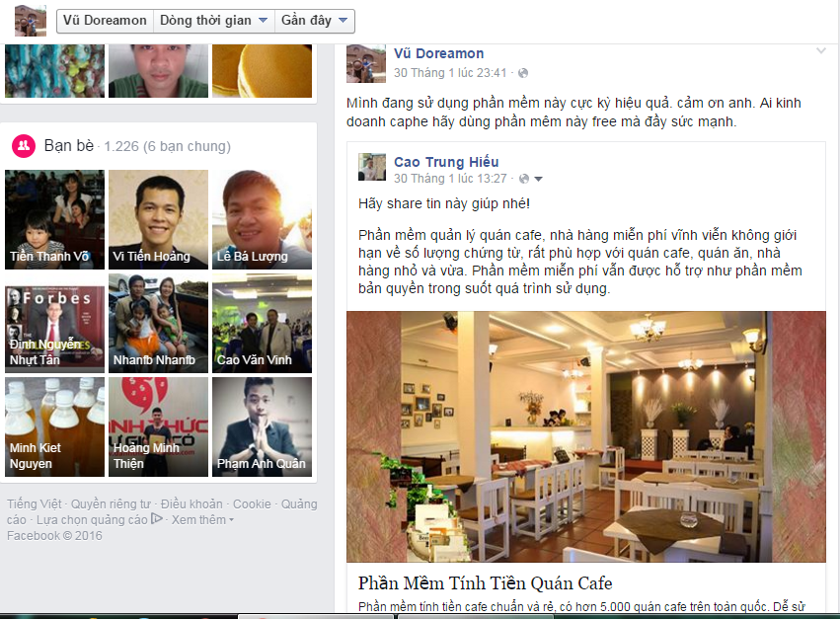840x619 pixels.
Task: Expand privacy arrow on Cao Trung Hiếu's post
Action: 538,179
